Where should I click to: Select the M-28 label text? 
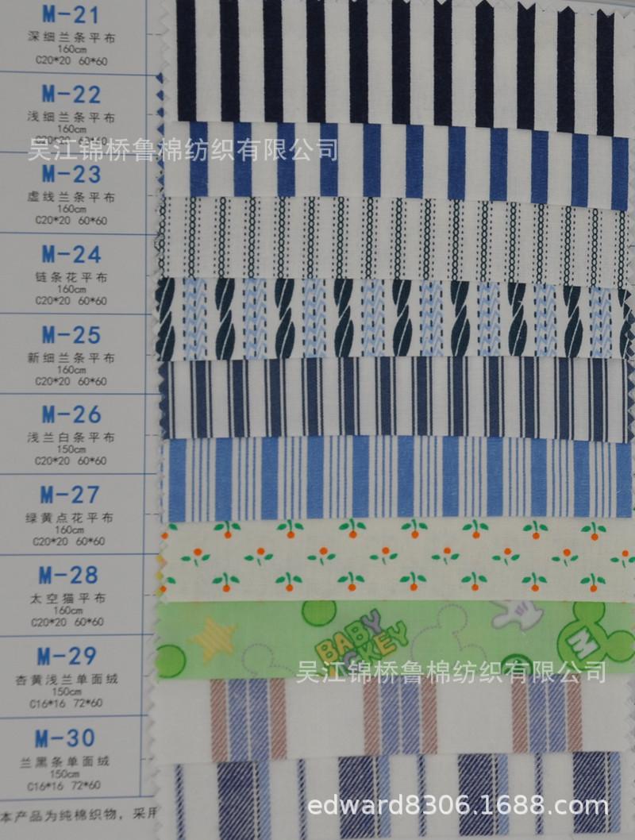[x=68, y=575]
